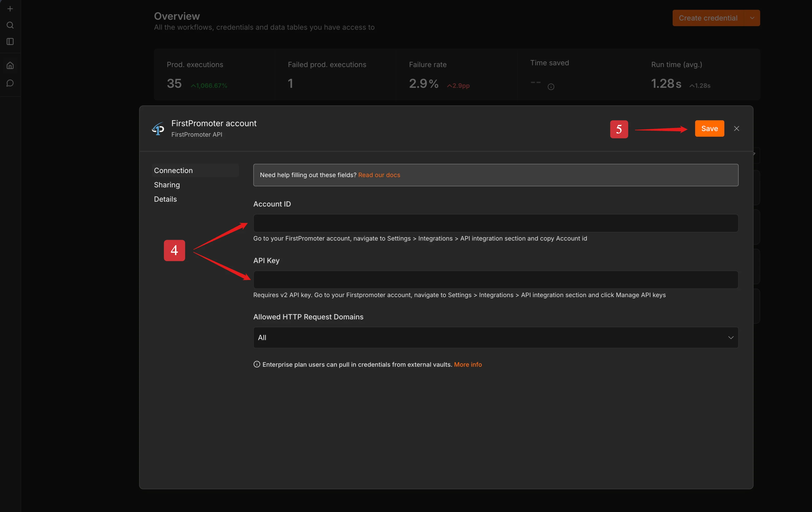Open search via magnifier sidebar icon
812x512 pixels.
click(x=10, y=25)
